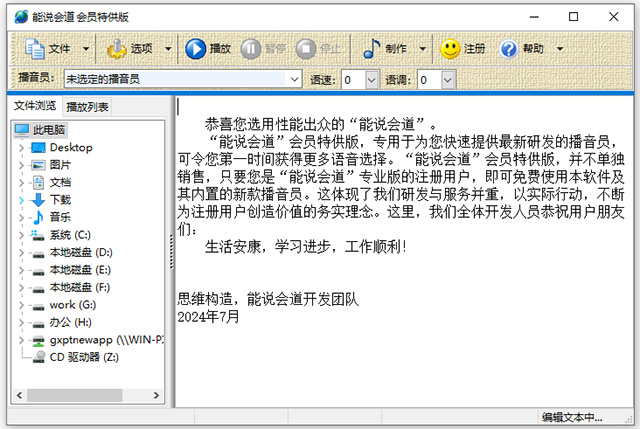Image resolution: width=640 pixels, height=429 pixels.
Task: Click the horizontal scrollbar thumb in file tree
Action: click(75, 395)
